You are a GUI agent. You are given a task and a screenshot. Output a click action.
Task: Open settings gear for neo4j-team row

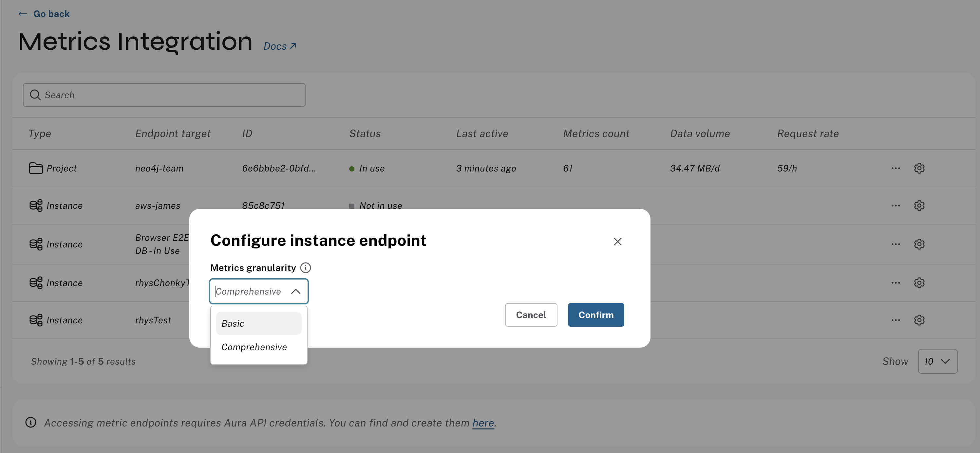pos(919,168)
